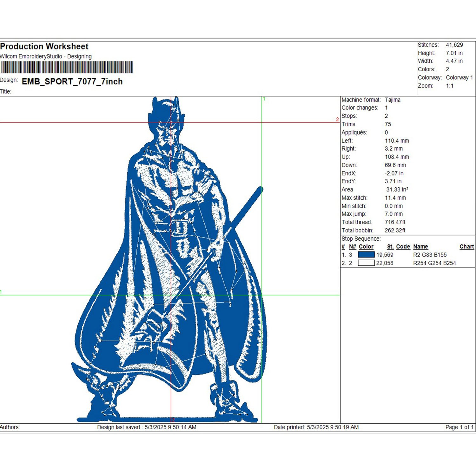Click the "Appliqués:" label
The height and width of the screenshot is (474, 476).
[354, 133]
